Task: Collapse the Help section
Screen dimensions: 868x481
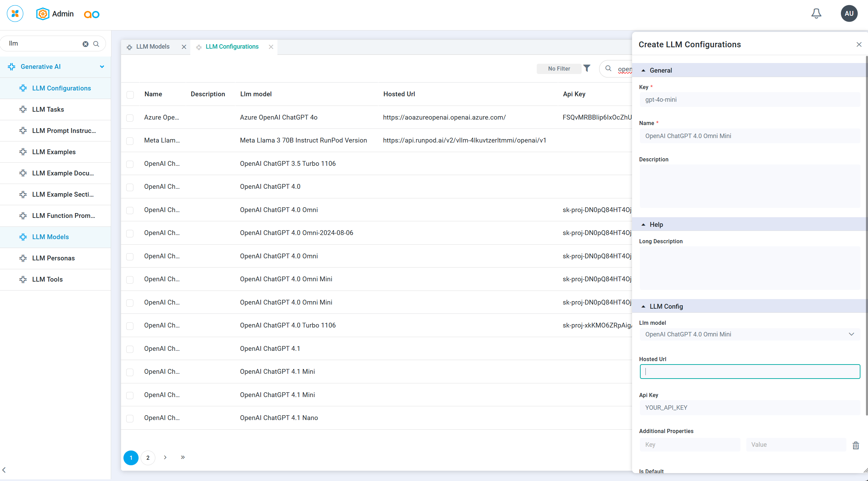Action: pos(643,225)
